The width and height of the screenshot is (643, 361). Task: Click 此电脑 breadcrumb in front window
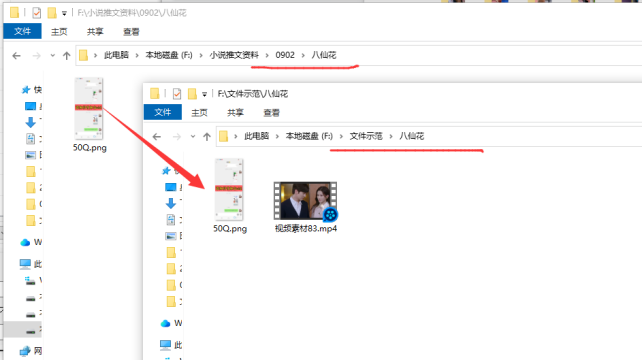click(x=256, y=136)
